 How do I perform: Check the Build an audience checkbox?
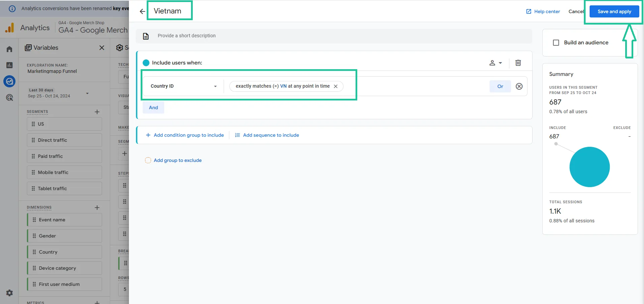556,43
